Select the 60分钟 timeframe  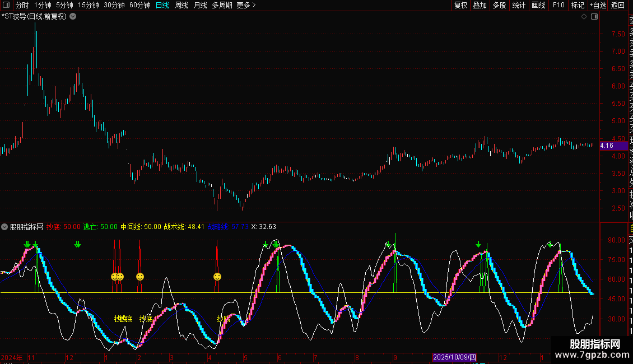pos(139,5)
